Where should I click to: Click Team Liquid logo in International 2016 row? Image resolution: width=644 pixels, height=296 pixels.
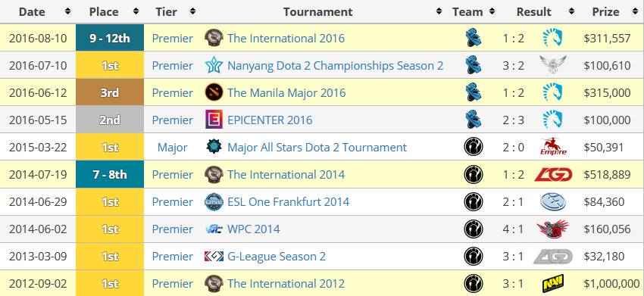click(552, 38)
